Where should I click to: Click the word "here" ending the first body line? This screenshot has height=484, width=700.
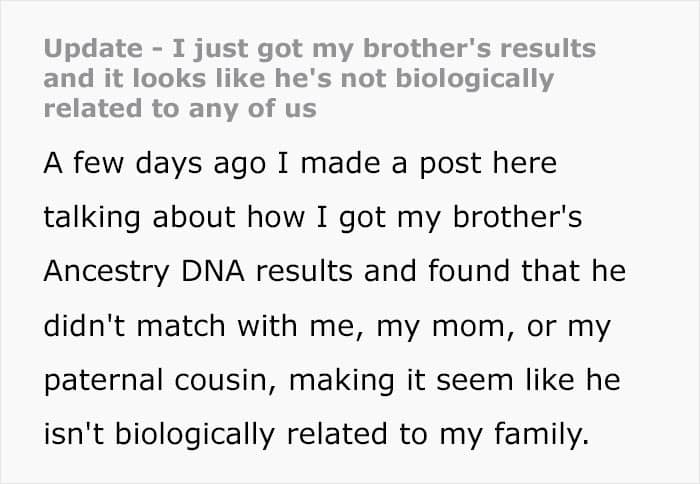click(525, 163)
